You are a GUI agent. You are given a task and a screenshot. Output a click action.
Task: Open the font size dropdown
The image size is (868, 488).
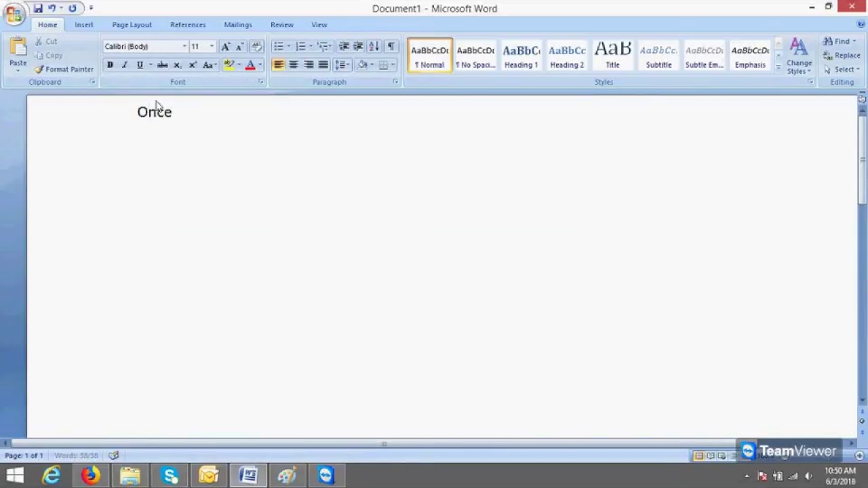tap(212, 46)
